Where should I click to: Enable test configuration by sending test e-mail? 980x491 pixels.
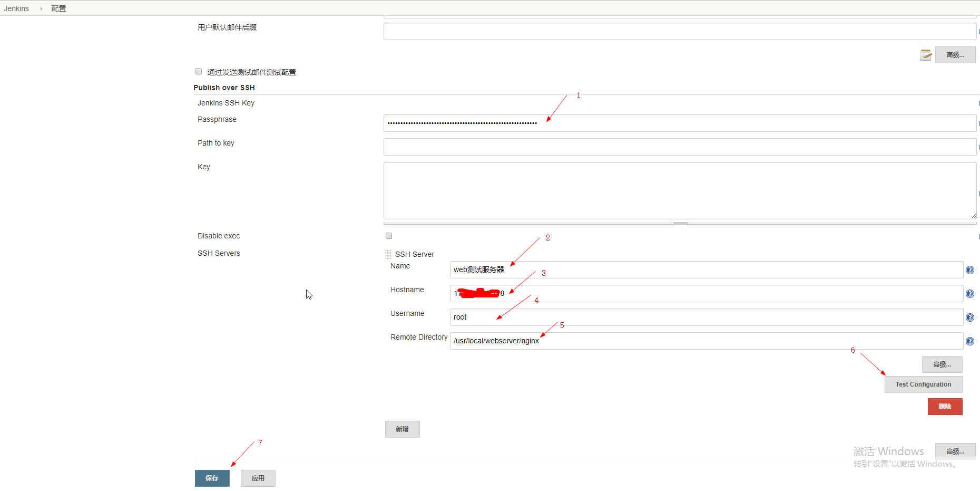(x=199, y=71)
